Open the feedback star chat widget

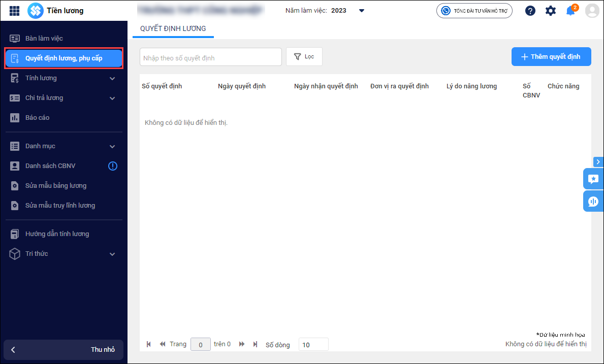[x=594, y=179]
